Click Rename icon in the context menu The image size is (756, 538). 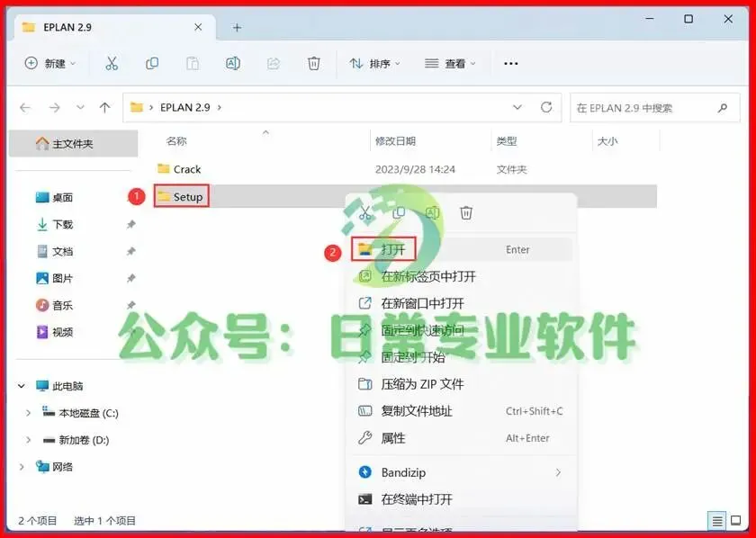tap(433, 212)
